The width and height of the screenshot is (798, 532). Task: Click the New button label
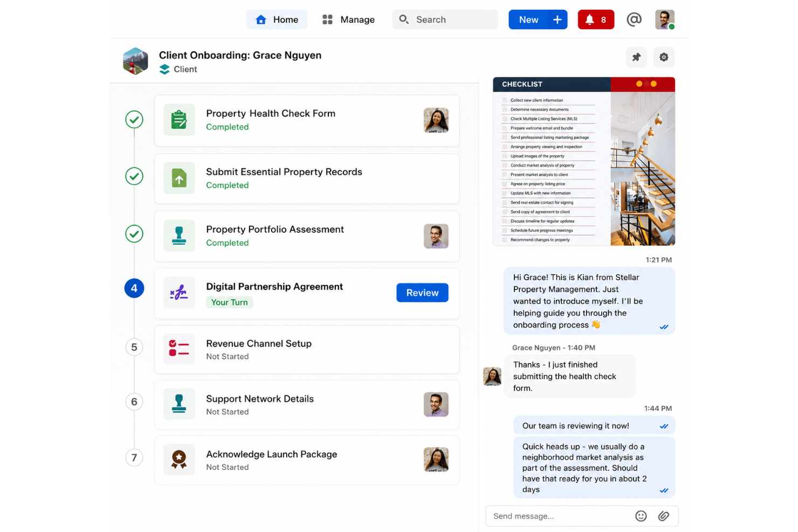pyautogui.click(x=528, y=19)
